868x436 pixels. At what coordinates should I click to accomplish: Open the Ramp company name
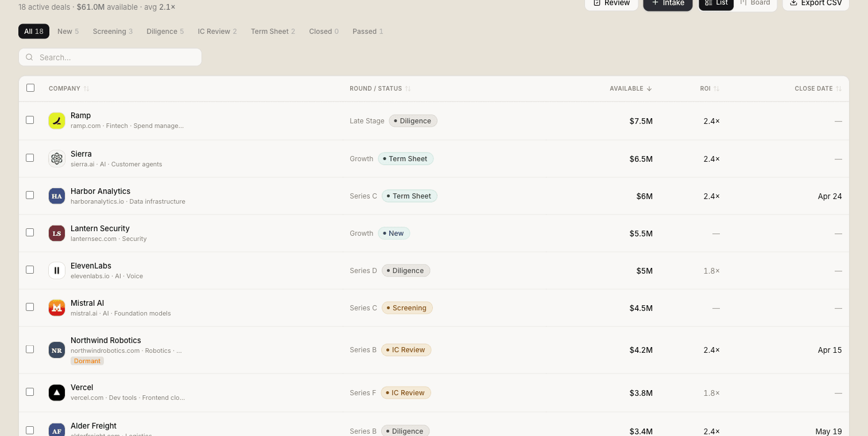pos(81,115)
